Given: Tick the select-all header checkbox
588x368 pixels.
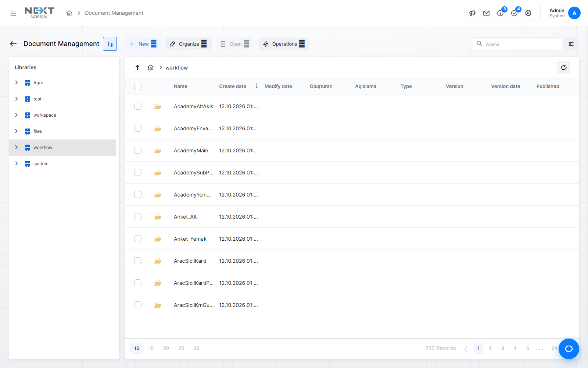Looking at the screenshot, I should (138, 86).
